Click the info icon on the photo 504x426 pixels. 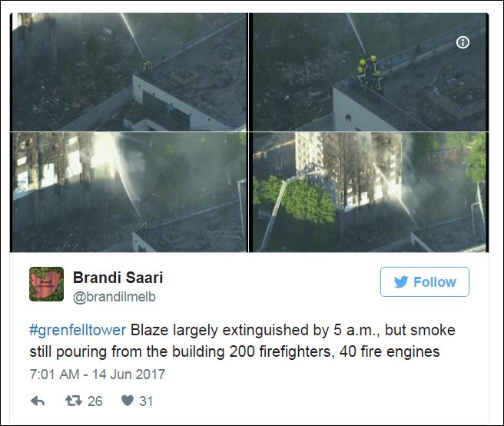[463, 42]
